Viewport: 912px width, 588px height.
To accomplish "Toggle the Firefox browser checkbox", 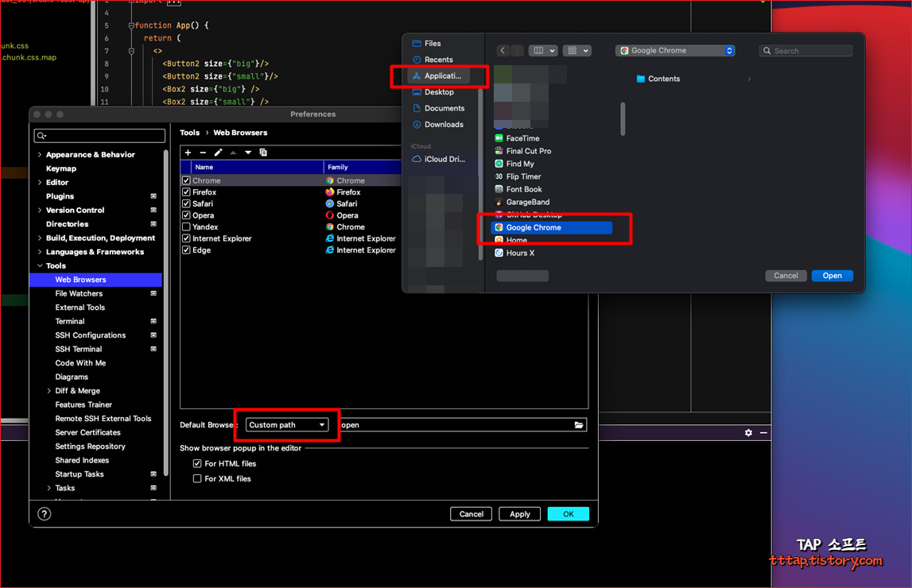I will point(186,192).
